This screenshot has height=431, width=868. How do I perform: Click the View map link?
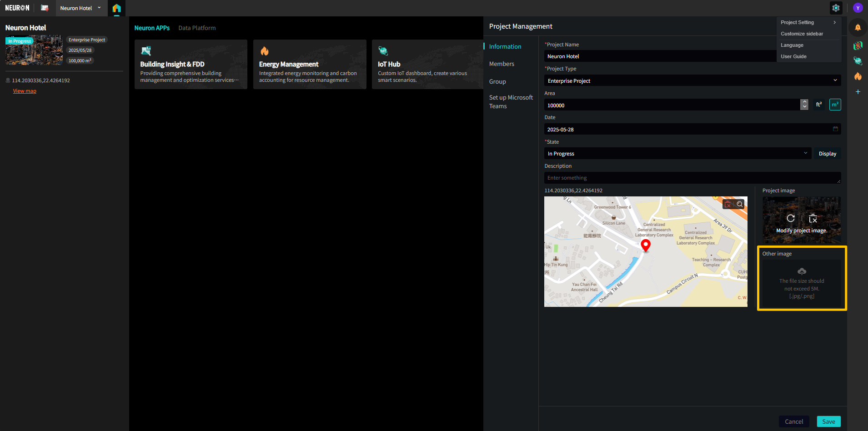click(x=25, y=91)
